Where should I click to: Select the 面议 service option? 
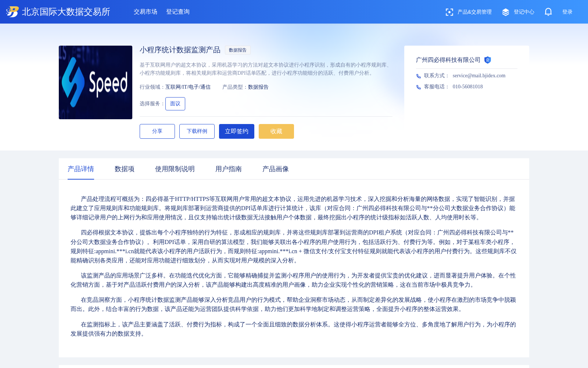click(175, 104)
